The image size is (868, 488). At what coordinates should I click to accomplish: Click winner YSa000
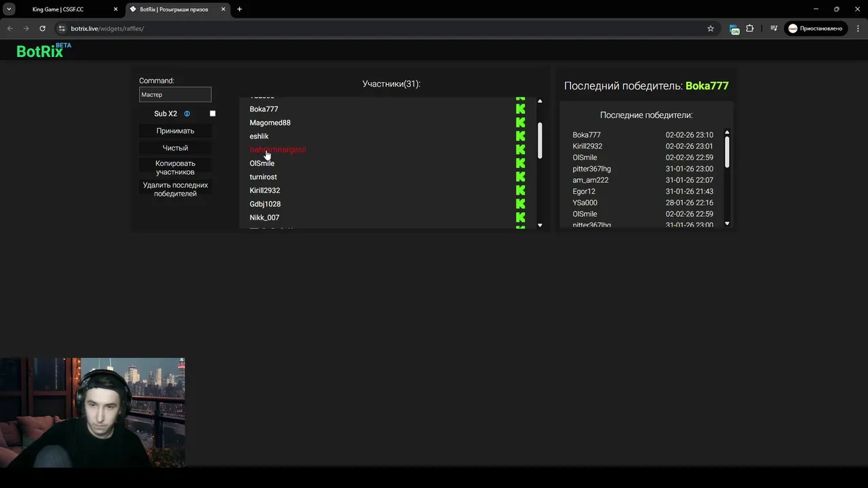point(585,203)
